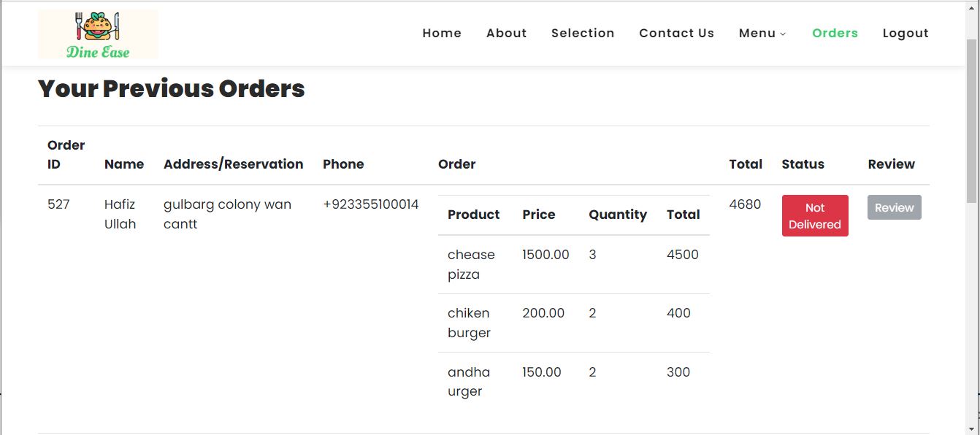
Task: Click the chiken burger product row
Action: 574,323
